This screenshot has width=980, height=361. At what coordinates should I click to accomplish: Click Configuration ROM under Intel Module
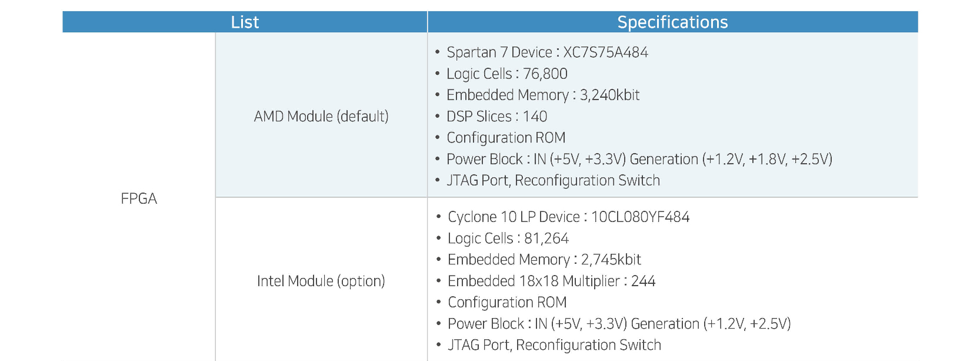pos(507,303)
